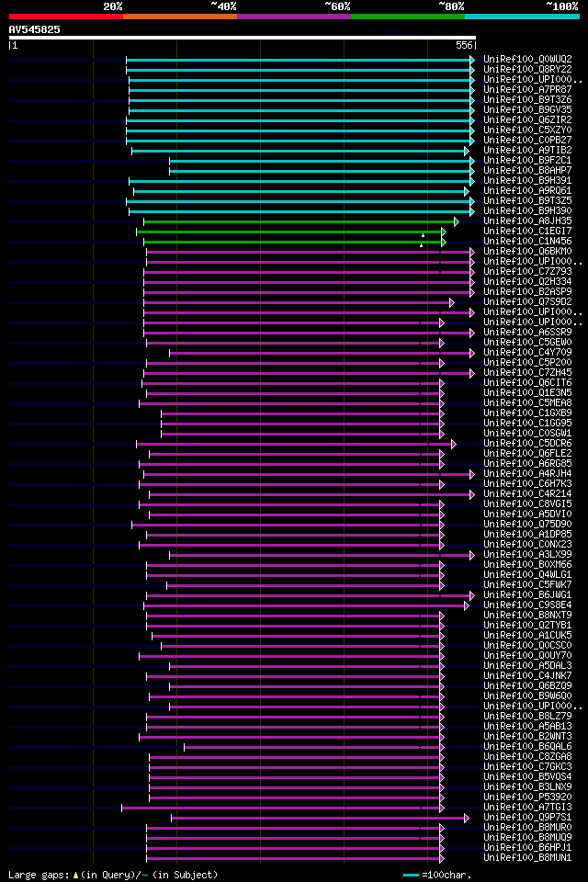The height and width of the screenshot is (882, 588).
Task: Click the UniRef100_B8AHP7 label
Action: 527,171
